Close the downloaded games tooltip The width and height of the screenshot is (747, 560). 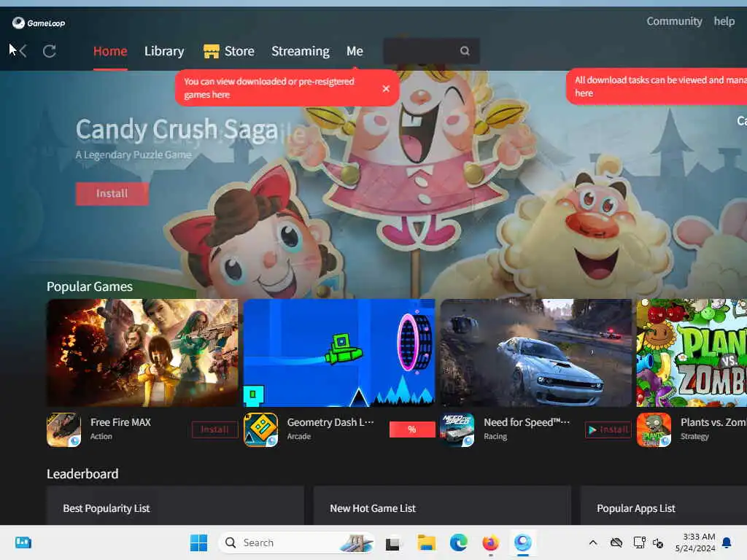click(386, 88)
